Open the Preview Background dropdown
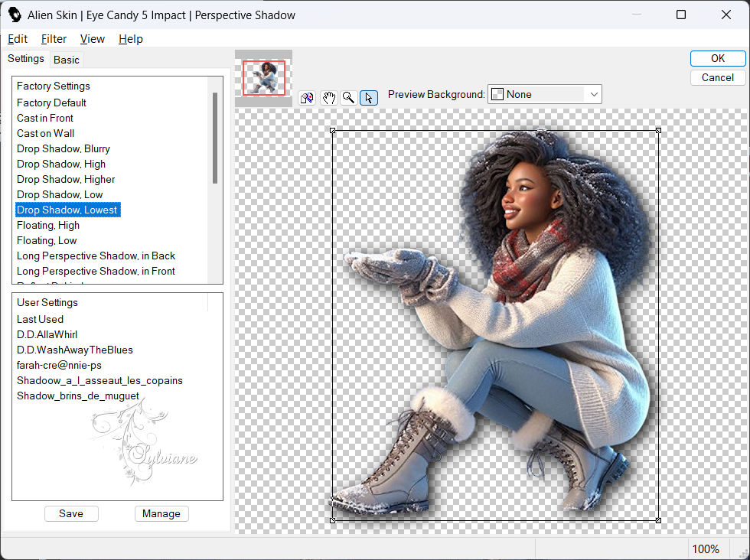Image resolution: width=750 pixels, height=560 pixels. point(544,94)
